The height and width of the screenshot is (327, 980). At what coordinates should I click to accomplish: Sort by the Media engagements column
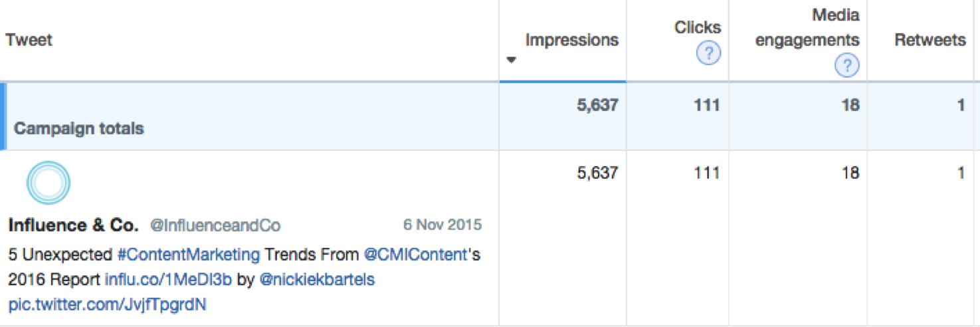[807, 27]
